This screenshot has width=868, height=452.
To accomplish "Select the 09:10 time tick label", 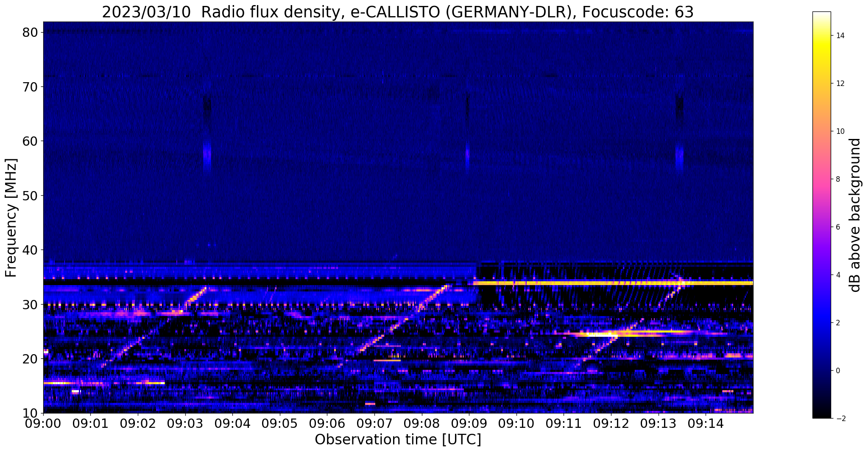I will coord(516,423).
